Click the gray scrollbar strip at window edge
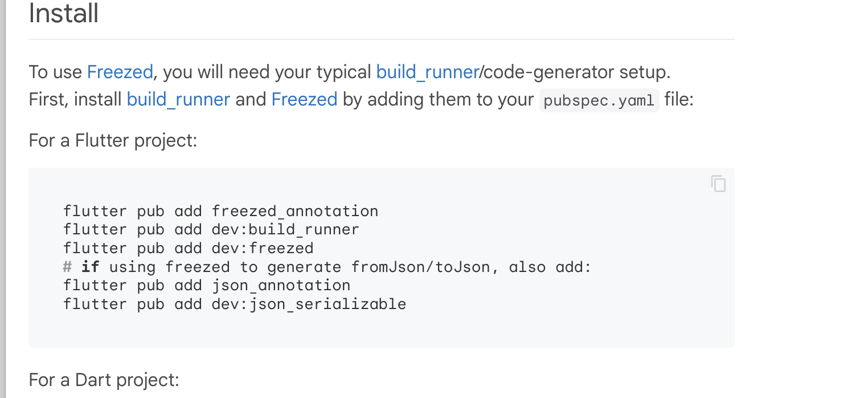 (2, 199)
